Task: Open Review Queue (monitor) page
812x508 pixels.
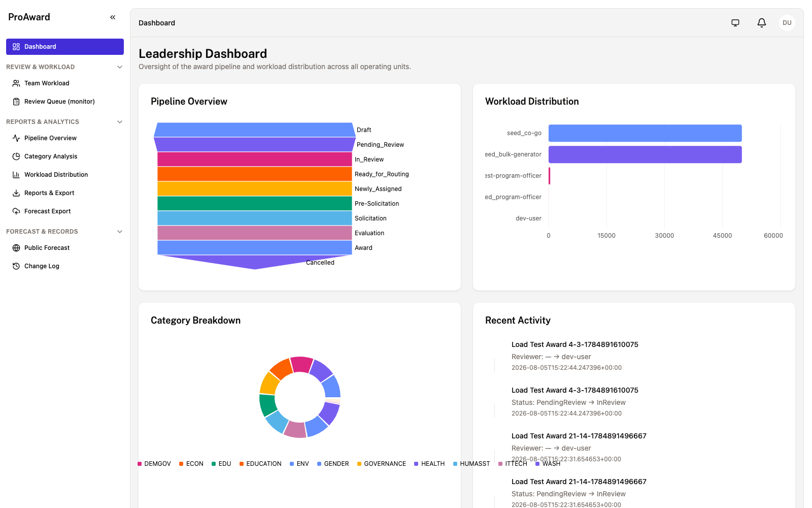Action: pyautogui.click(x=65, y=102)
